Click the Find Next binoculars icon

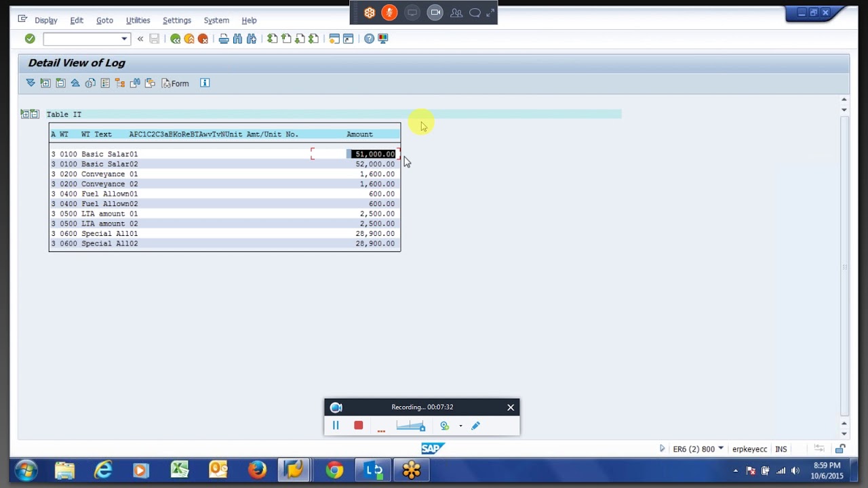coord(252,39)
